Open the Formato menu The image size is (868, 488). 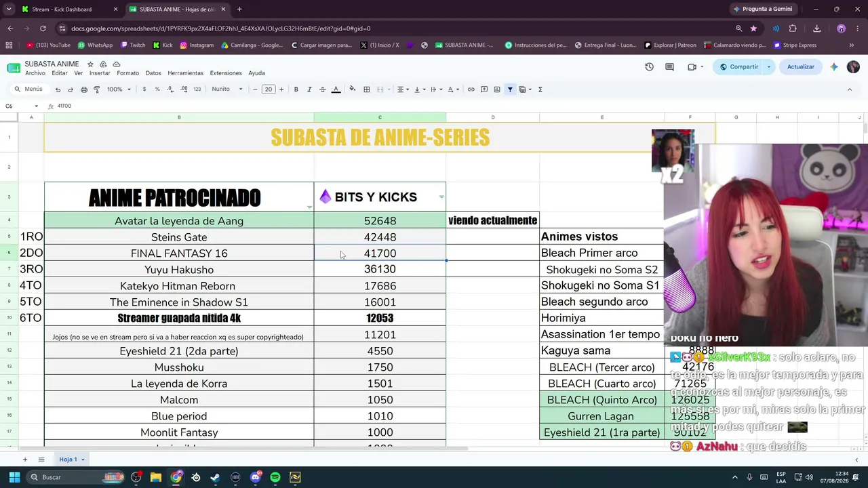coord(127,73)
